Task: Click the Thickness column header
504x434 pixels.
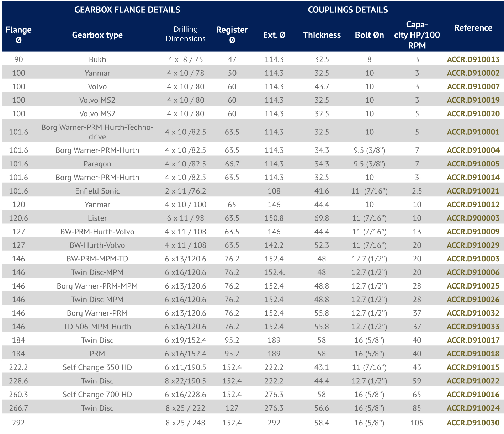Action: click(x=322, y=35)
